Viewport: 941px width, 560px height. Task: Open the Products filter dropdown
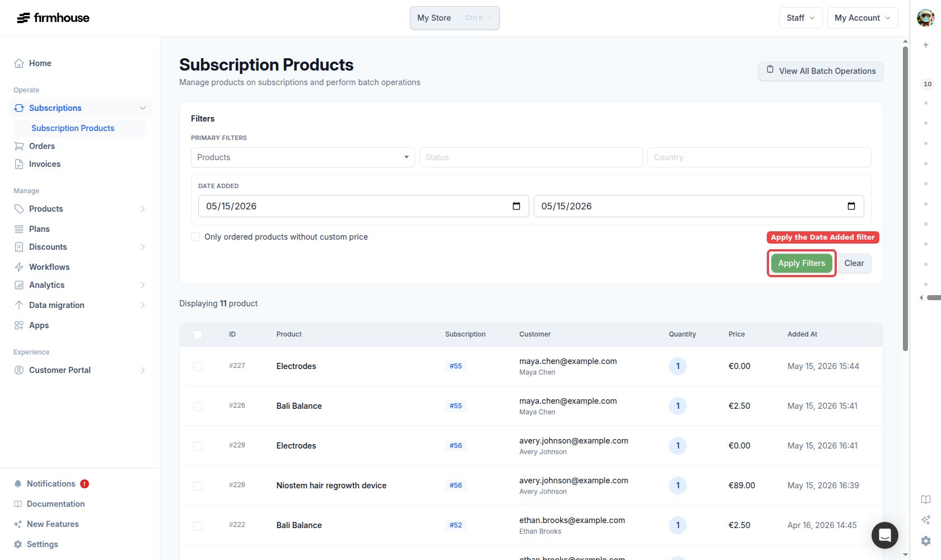pyautogui.click(x=302, y=157)
